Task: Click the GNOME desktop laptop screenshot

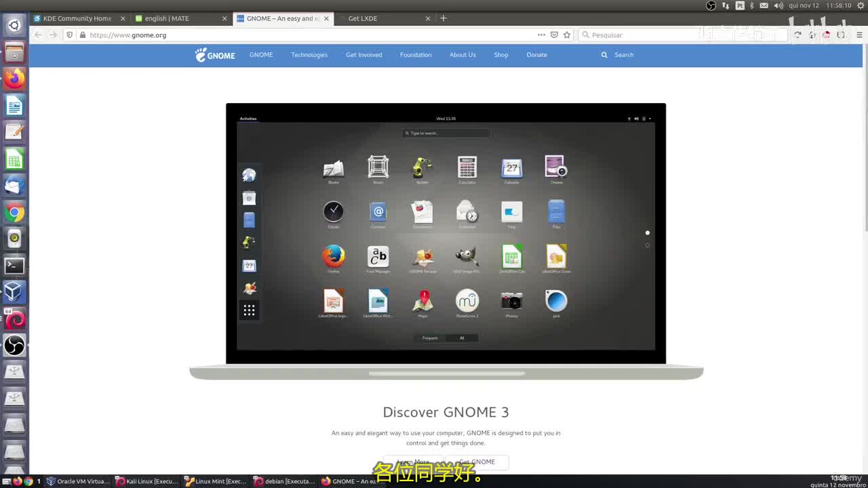Action: coord(446,241)
